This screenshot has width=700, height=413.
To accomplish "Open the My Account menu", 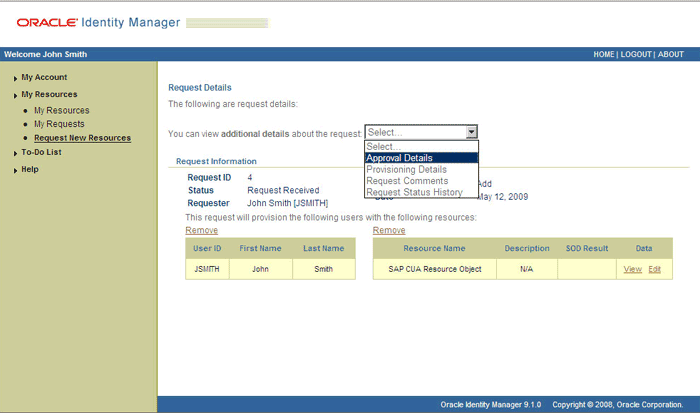I will coord(44,77).
